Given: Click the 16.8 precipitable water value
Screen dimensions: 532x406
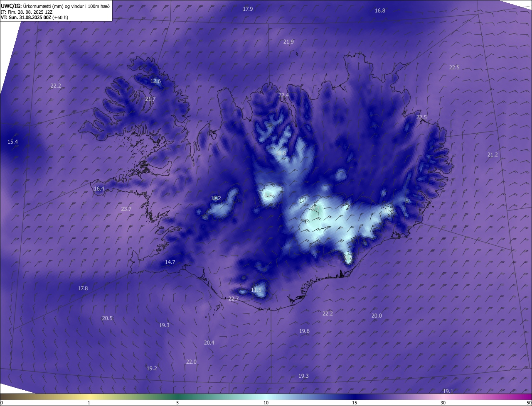Looking at the screenshot, I should (x=380, y=11).
